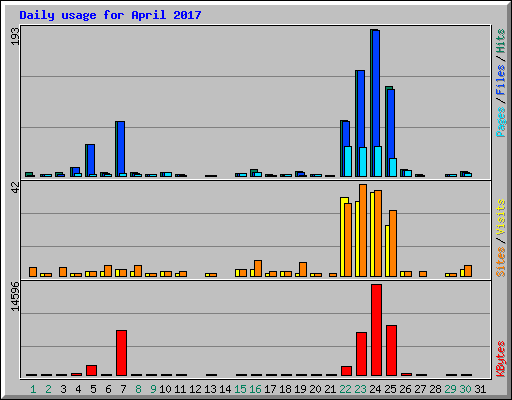Click the orange sites bar for day 25
The width and height of the screenshot is (512, 400).
coord(393,243)
